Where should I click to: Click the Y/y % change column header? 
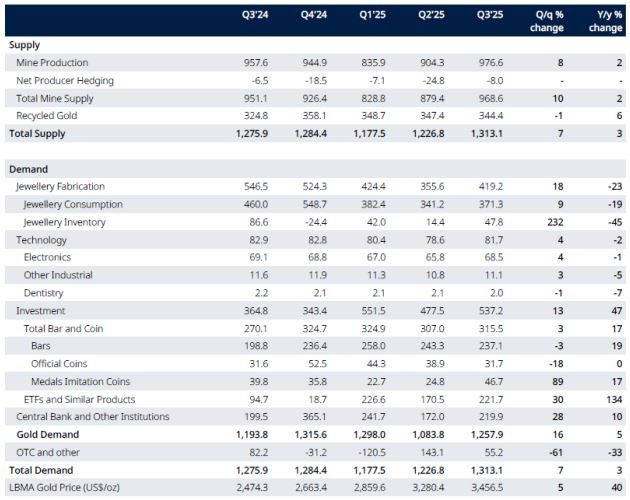point(606,22)
